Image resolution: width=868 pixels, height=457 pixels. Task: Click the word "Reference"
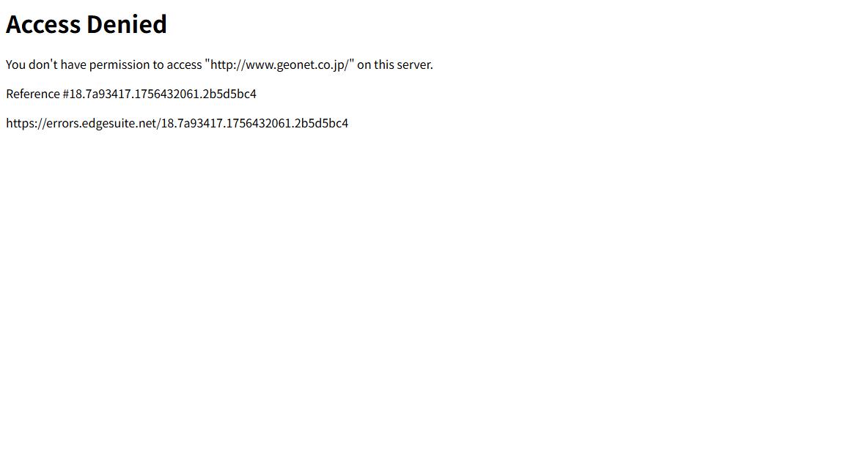point(33,94)
